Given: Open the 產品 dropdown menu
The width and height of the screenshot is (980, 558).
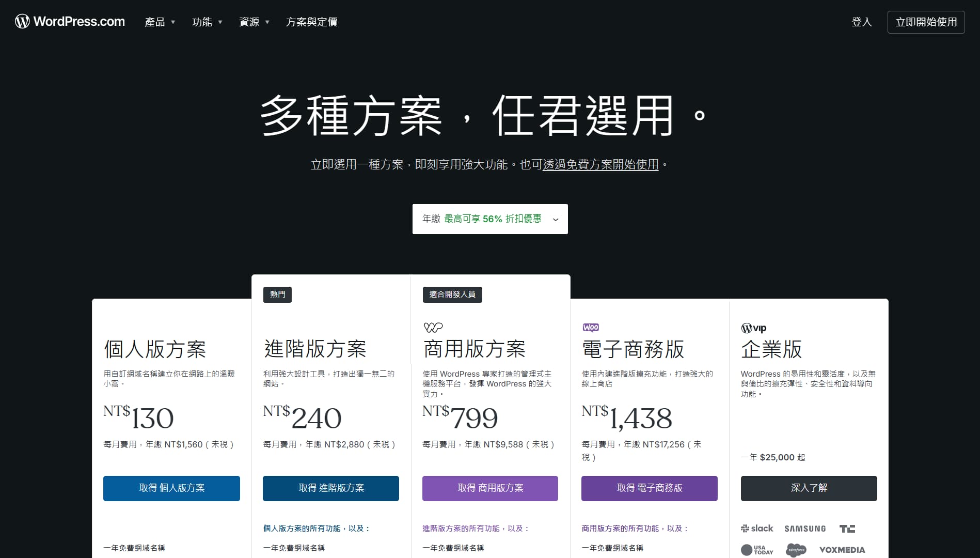Looking at the screenshot, I should tap(160, 22).
